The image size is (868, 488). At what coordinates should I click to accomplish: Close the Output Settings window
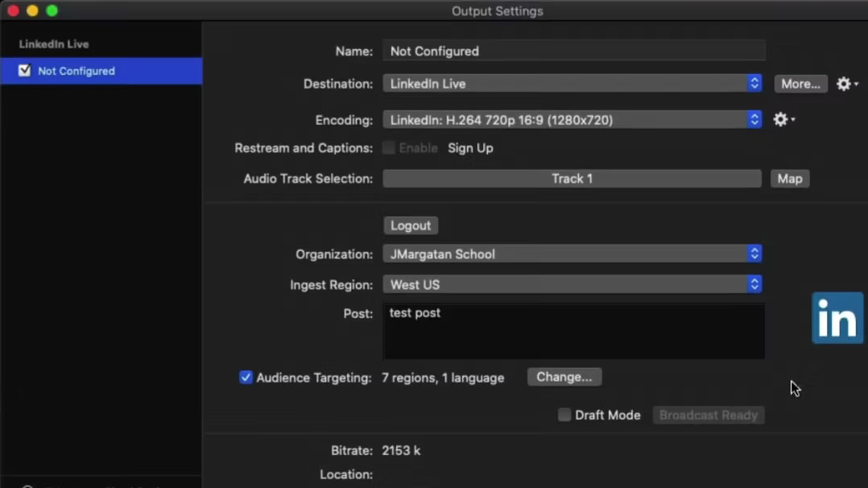13,10
